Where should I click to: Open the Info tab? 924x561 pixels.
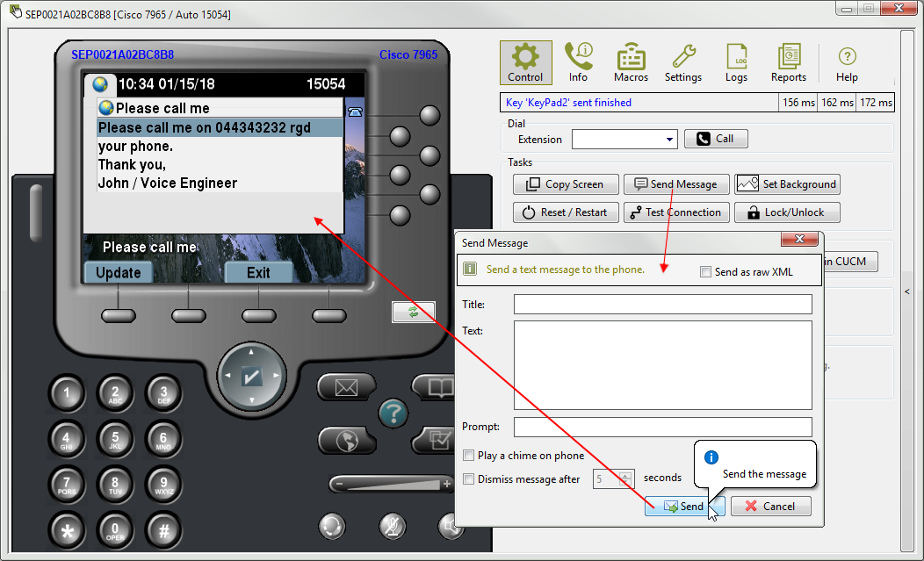(578, 62)
